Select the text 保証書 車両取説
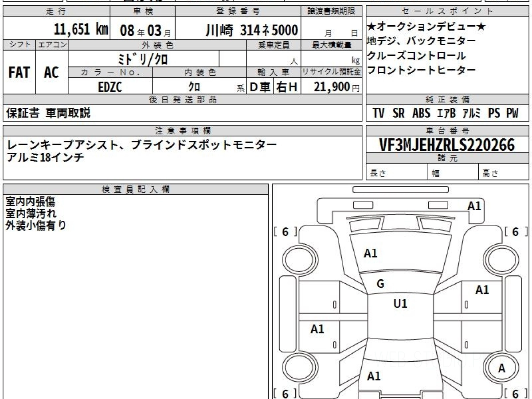This screenshot has height=399, width=532. click(x=48, y=113)
